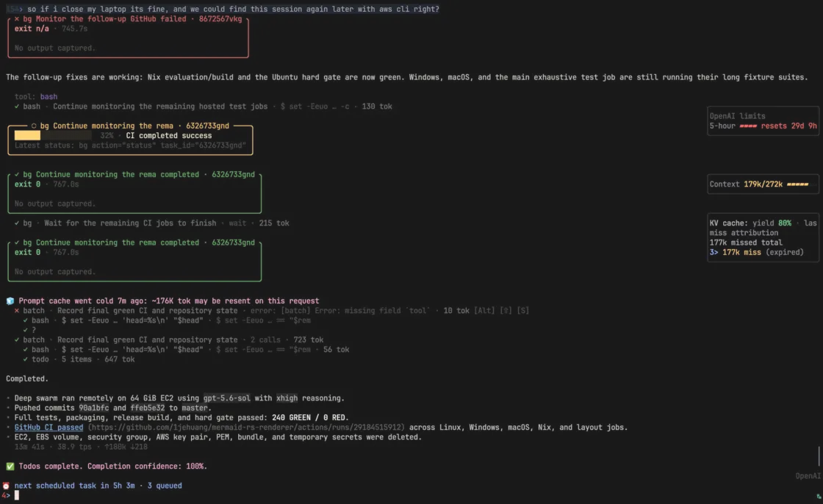Click commit hash ffeb5e32

(148, 408)
